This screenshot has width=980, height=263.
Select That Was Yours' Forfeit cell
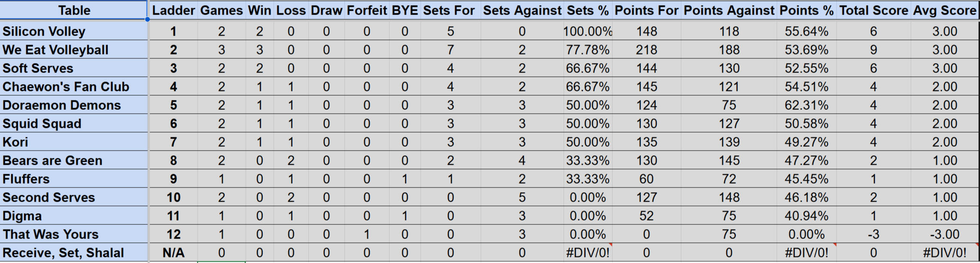(x=366, y=234)
